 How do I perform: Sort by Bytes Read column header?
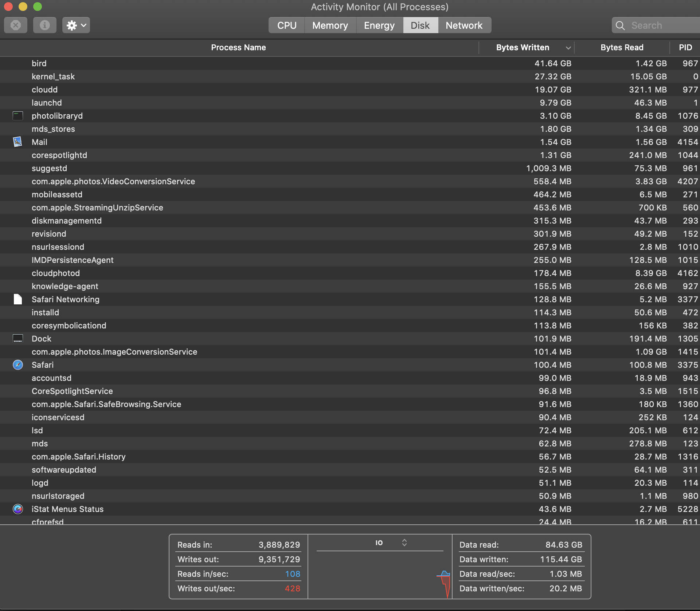(x=622, y=47)
